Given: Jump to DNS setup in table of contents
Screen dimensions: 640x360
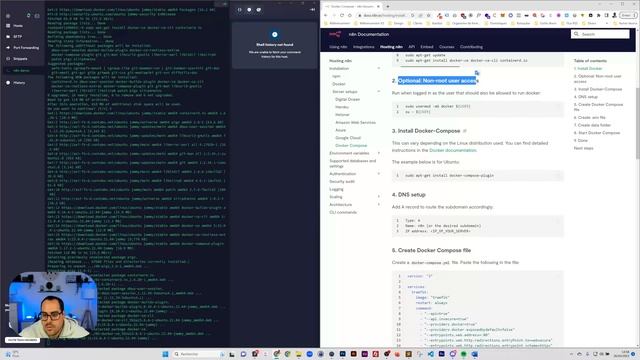Looking at the screenshot, I should (586, 97).
